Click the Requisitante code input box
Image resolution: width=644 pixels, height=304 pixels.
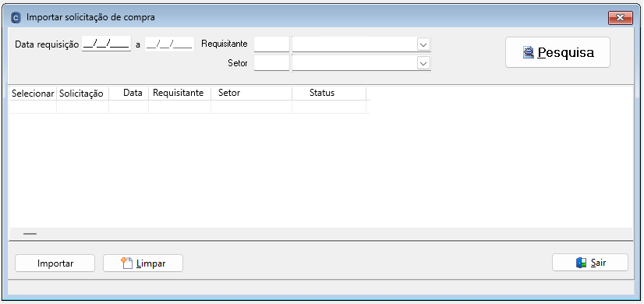(x=272, y=44)
